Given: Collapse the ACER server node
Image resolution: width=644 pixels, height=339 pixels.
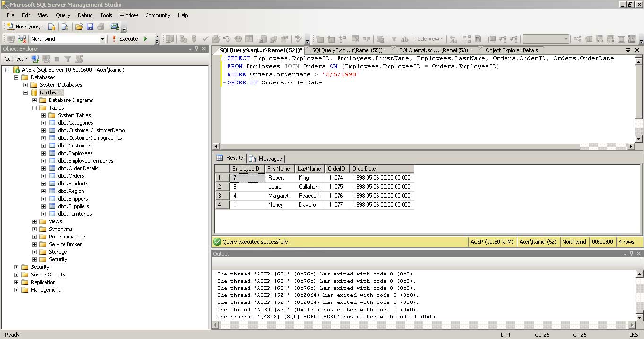Looking at the screenshot, I should (x=7, y=70).
